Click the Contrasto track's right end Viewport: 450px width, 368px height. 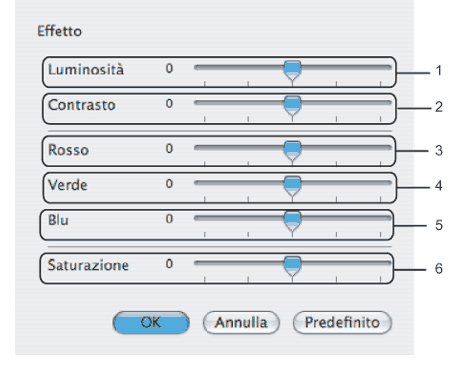tap(388, 103)
